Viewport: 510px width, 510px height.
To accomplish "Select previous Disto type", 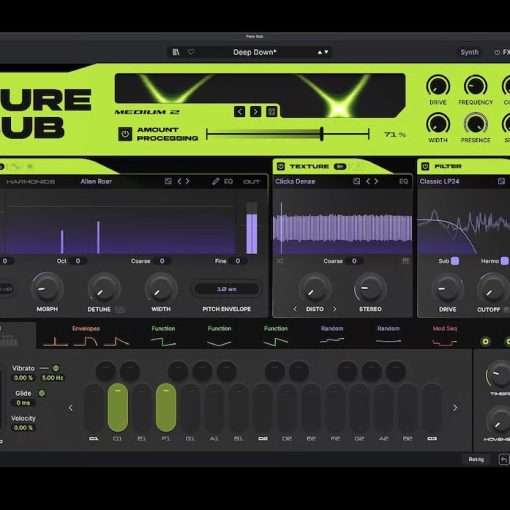I will (x=295, y=309).
